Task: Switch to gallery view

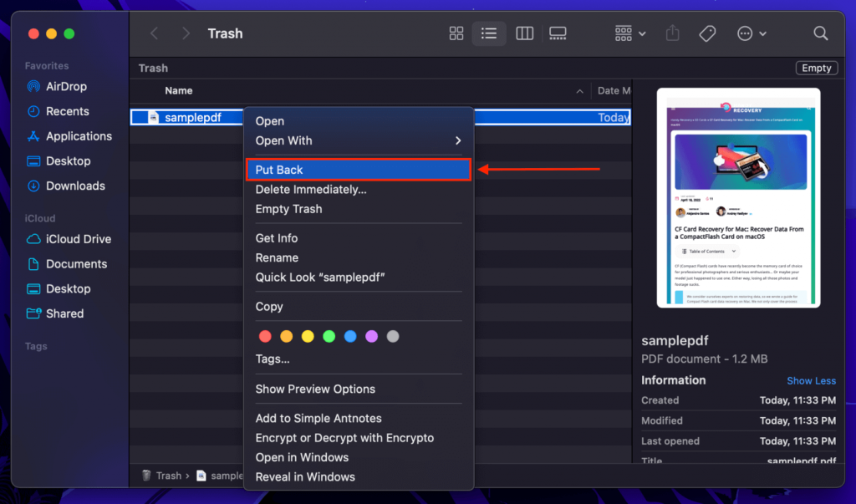Action: [x=558, y=33]
